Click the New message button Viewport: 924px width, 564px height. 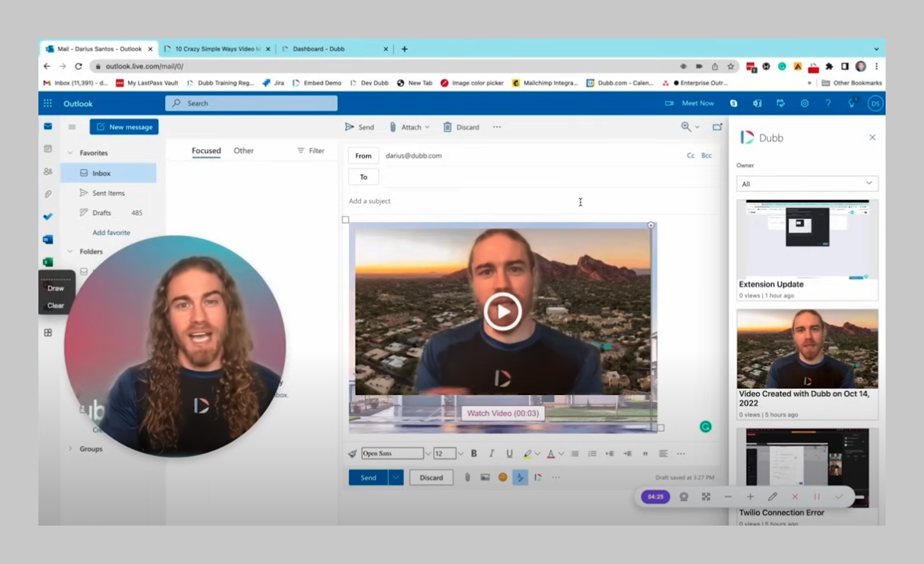[x=124, y=127]
